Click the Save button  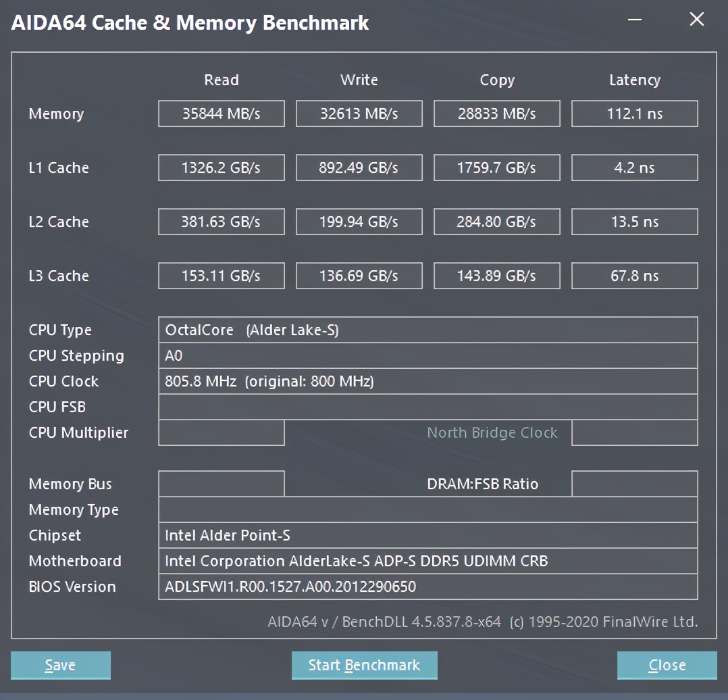[x=60, y=665]
